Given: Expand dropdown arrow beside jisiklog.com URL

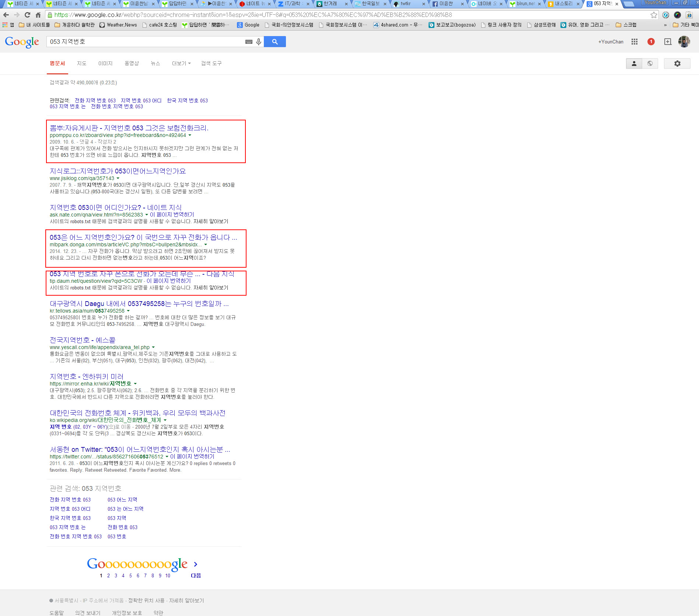Looking at the screenshot, I should (118, 178).
